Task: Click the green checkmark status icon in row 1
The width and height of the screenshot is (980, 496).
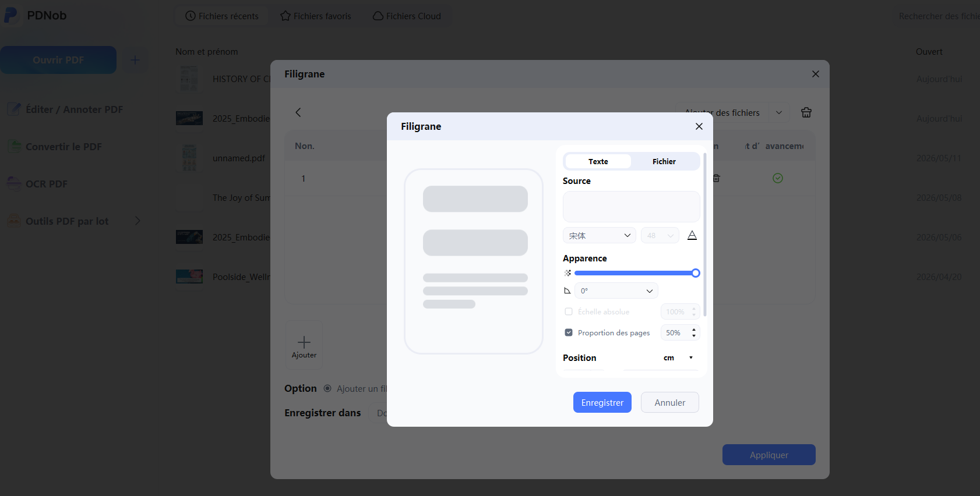Action: coord(777,178)
